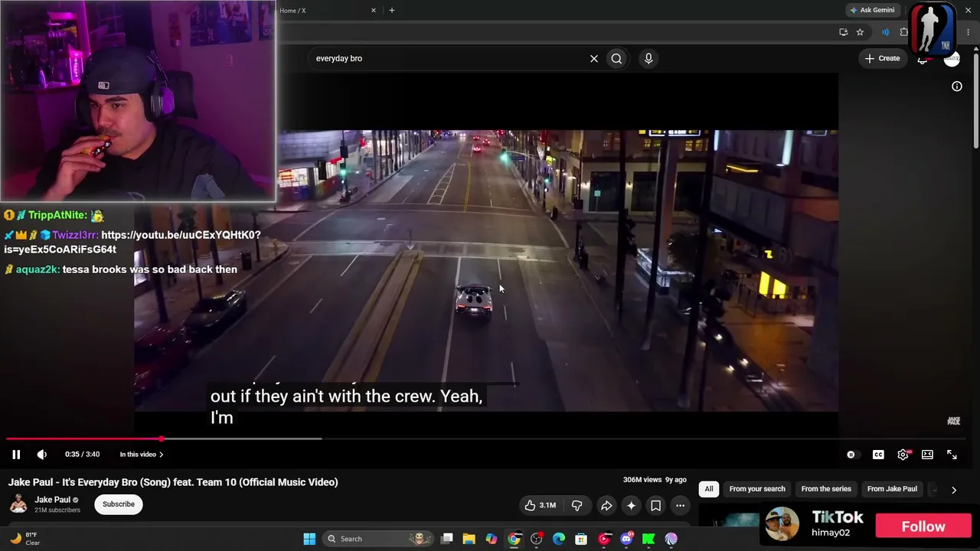This screenshot has width=980, height=551.
Task: Select the From Jake Paul chip
Action: [x=892, y=489]
